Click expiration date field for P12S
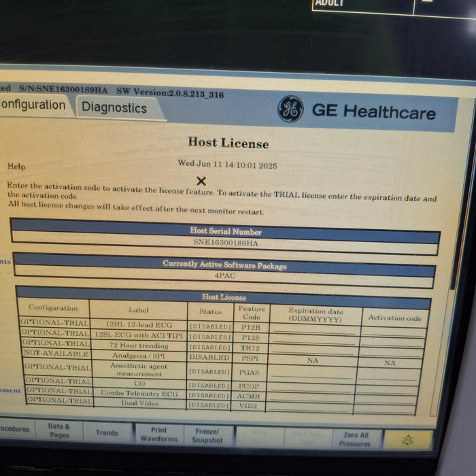 point(313,339)
